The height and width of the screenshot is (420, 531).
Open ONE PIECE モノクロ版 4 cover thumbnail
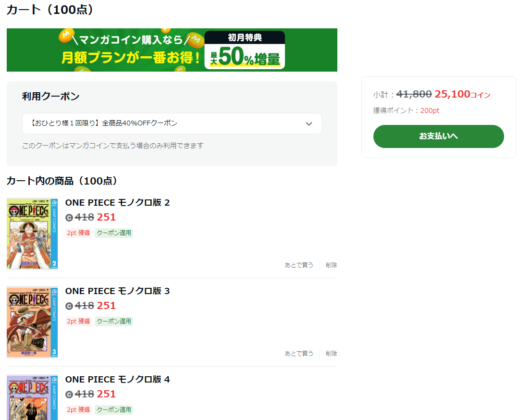pyautogui.click(x=32, y=398)
